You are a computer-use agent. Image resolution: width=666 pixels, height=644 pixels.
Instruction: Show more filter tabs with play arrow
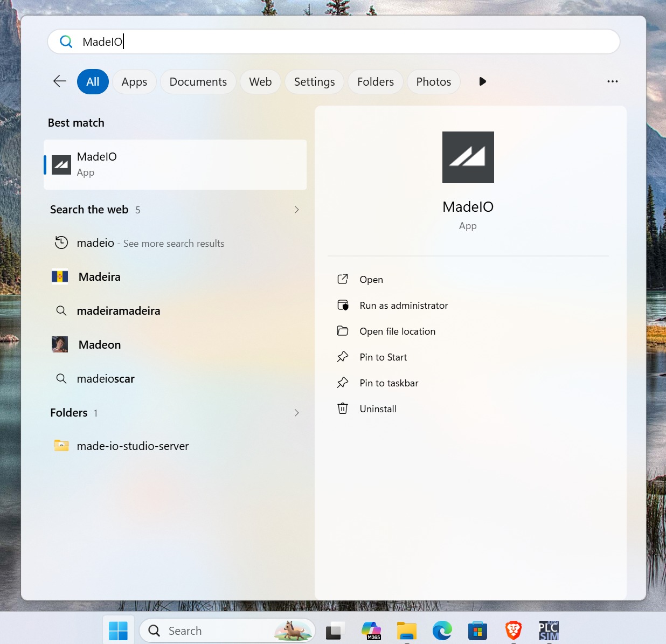click(482, 81)
